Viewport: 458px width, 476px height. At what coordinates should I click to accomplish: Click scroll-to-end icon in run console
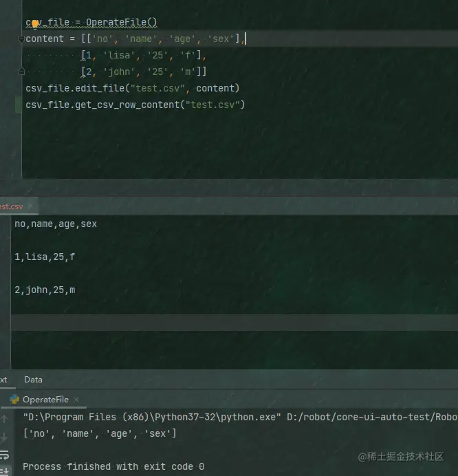(x=5, y=471)
